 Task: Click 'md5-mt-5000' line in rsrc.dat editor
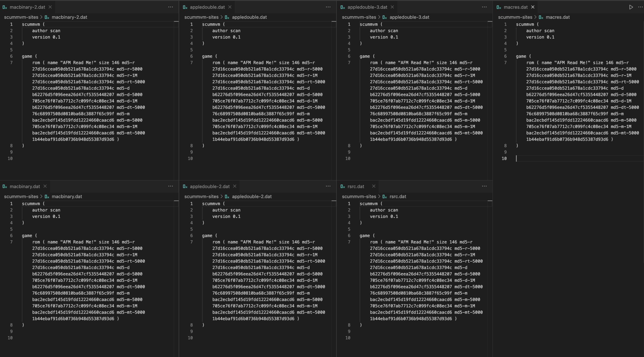[x=426, y=312]
